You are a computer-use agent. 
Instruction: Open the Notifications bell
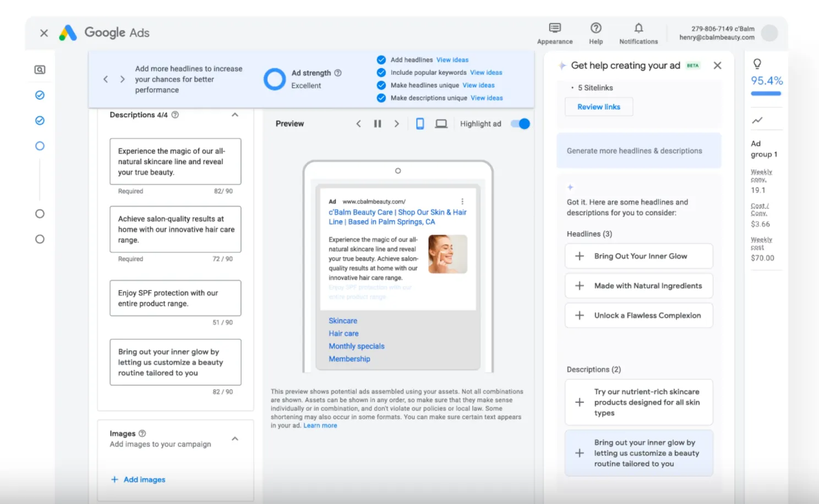638,28
